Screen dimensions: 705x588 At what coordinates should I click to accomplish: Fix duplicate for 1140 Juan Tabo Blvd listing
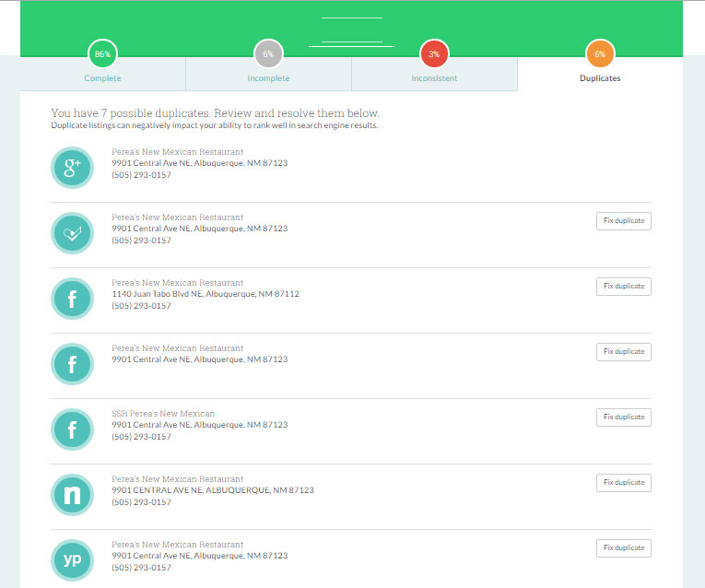(624, 287)
